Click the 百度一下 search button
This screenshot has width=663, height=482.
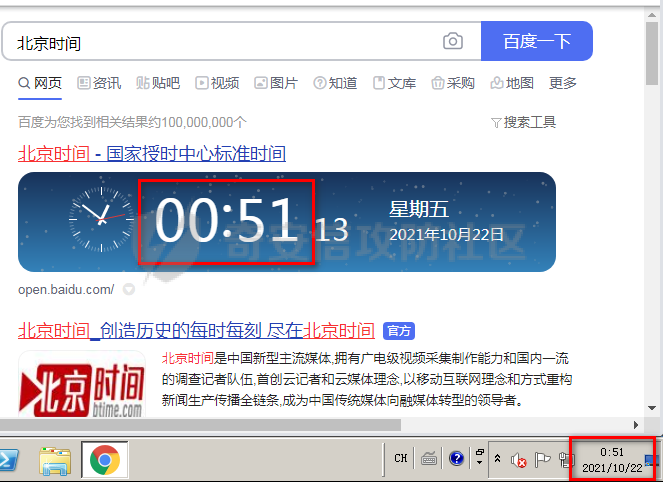pos(537,41)
